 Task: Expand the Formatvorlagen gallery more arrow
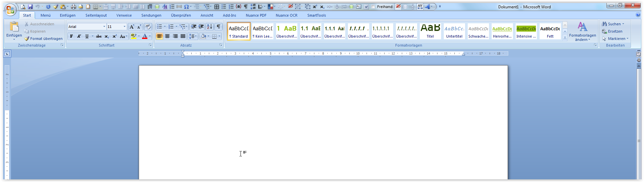click(x=565, y=38)
